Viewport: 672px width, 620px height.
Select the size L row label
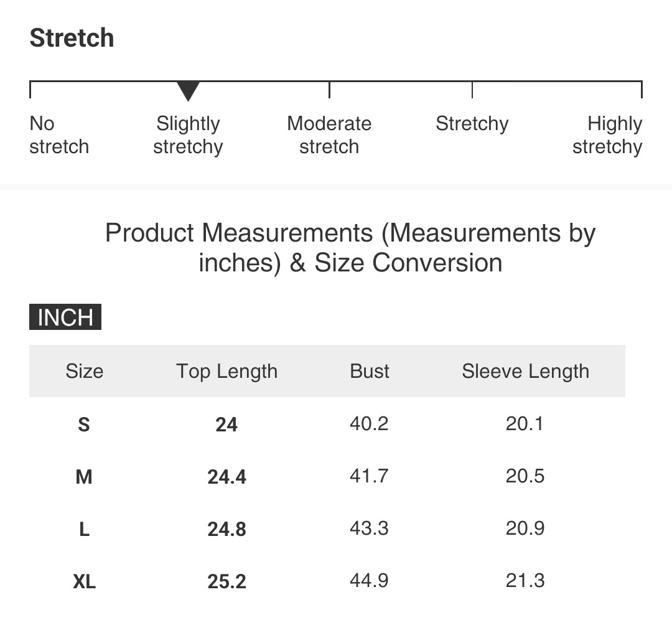(85, 529)
